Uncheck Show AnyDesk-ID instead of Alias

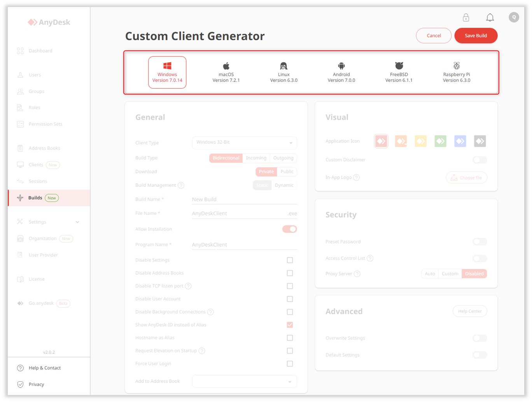pyautogui.click(x=290, y=325)
